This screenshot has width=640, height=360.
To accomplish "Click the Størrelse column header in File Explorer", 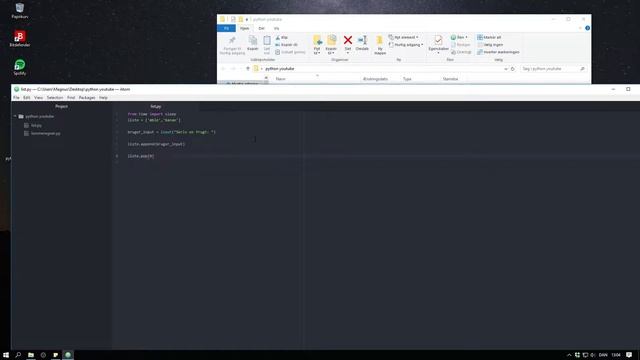I will tap(451, 79).
